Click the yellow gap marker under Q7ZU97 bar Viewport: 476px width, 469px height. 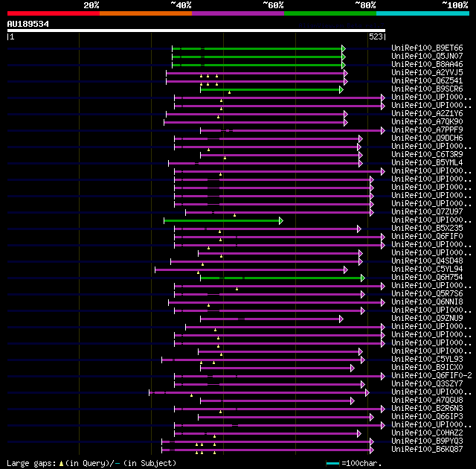pyautogui.click(x=235, y=215)
